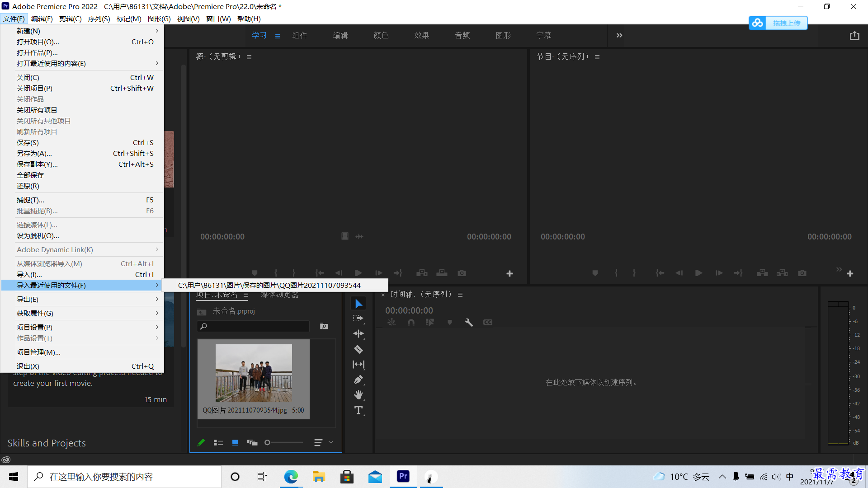Switch project panel to freeform view
Image resolution: width=868 pixels, height=488 pixels.
(x=252, y=443)
